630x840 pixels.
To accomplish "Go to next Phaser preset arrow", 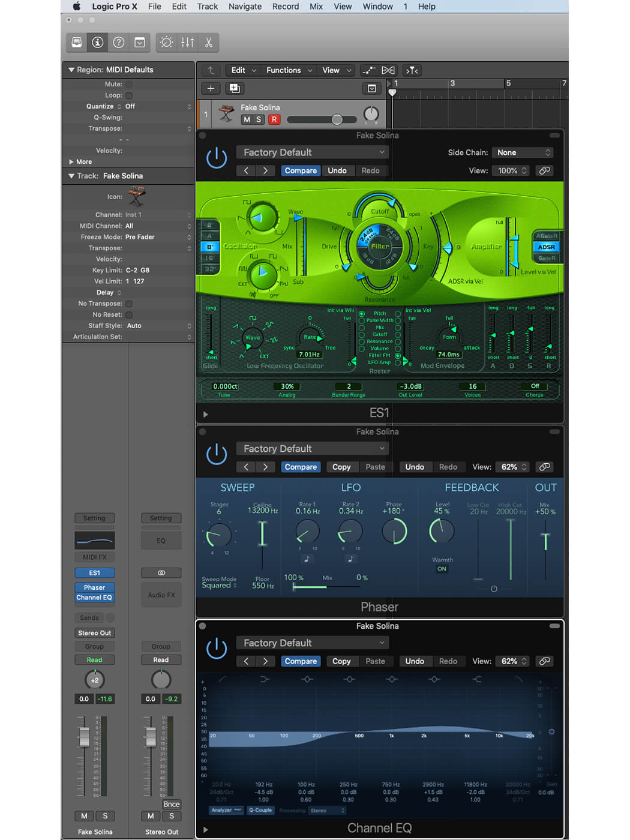I will (266, 467).
